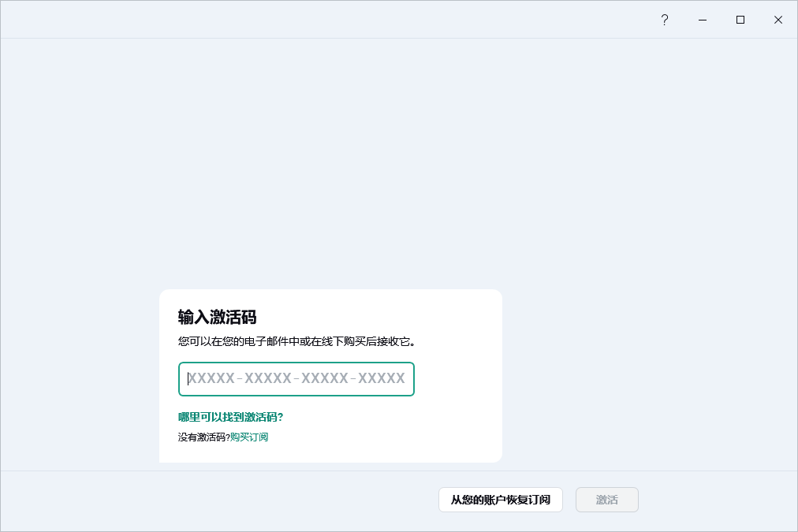Click the first XXXXX placeholder group
Viewport: 798px width, 532px height.
tap(211, 379)
